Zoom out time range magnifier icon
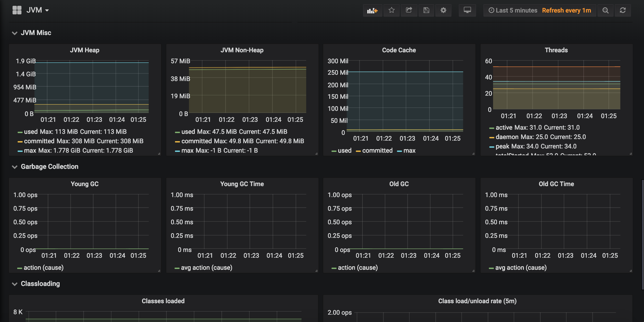 605,10
